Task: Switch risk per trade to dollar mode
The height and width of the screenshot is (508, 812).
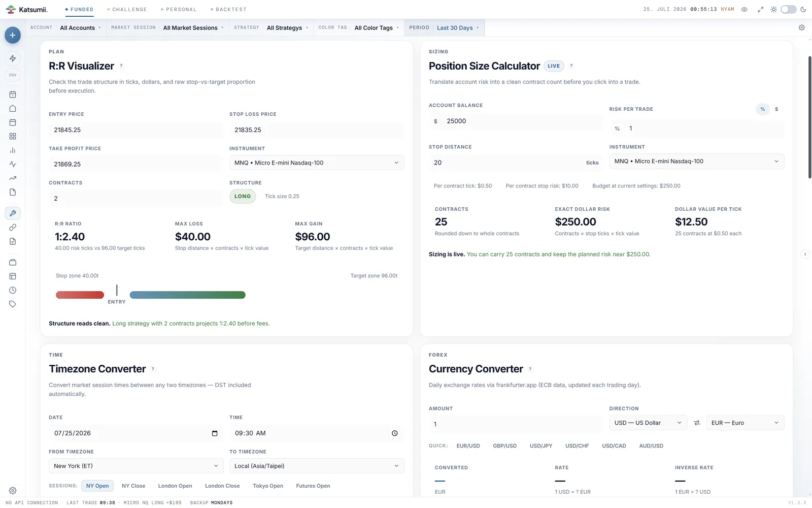Action: click(x=776, y=109)
